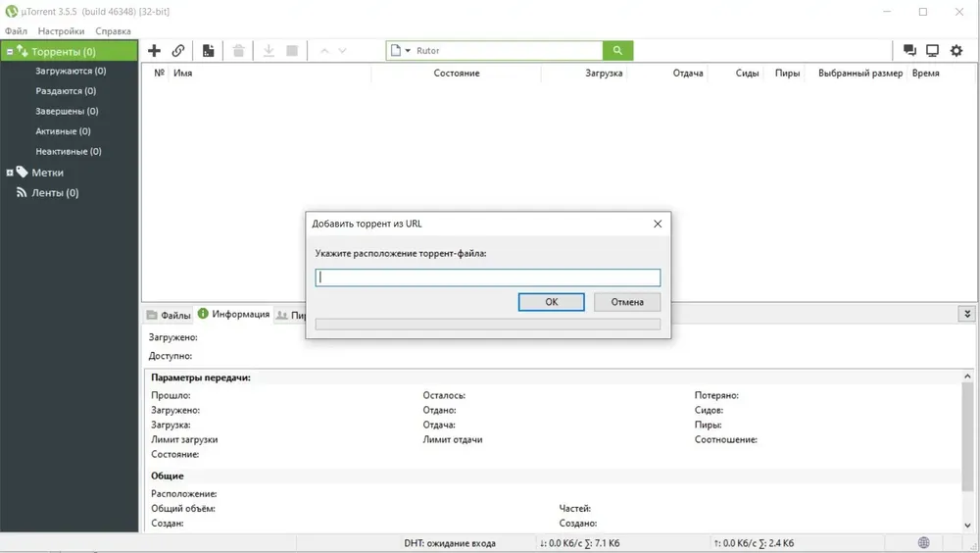Open the Справка menu

113,30
